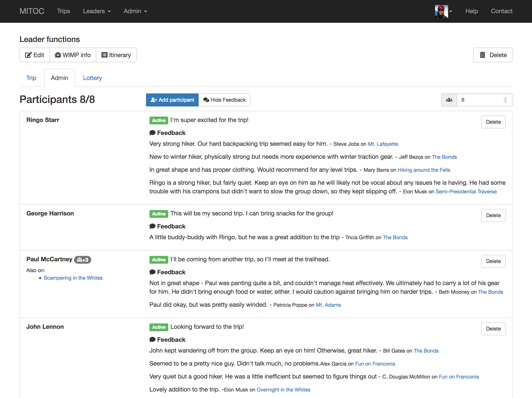
Task: Click Paul McCartney's Active status badge
Action: pos(159,260)
